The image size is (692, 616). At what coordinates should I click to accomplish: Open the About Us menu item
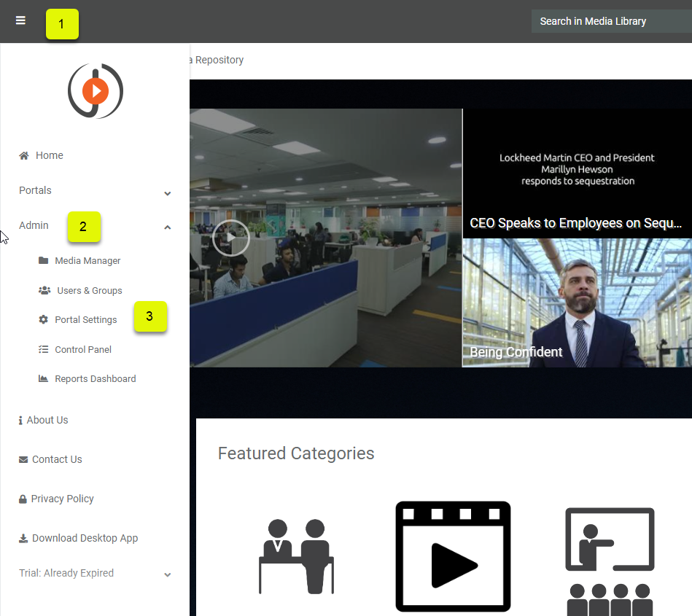pos(47,420)
